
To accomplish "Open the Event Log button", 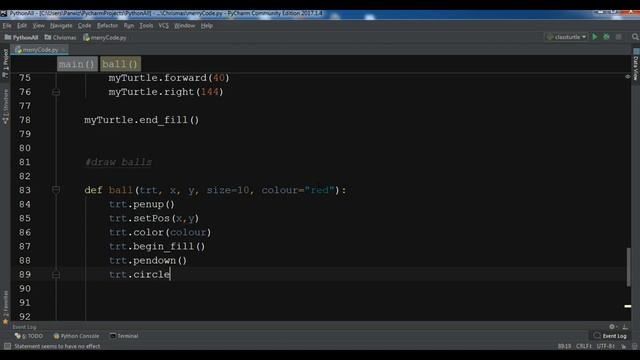I will tap(610, 336).
